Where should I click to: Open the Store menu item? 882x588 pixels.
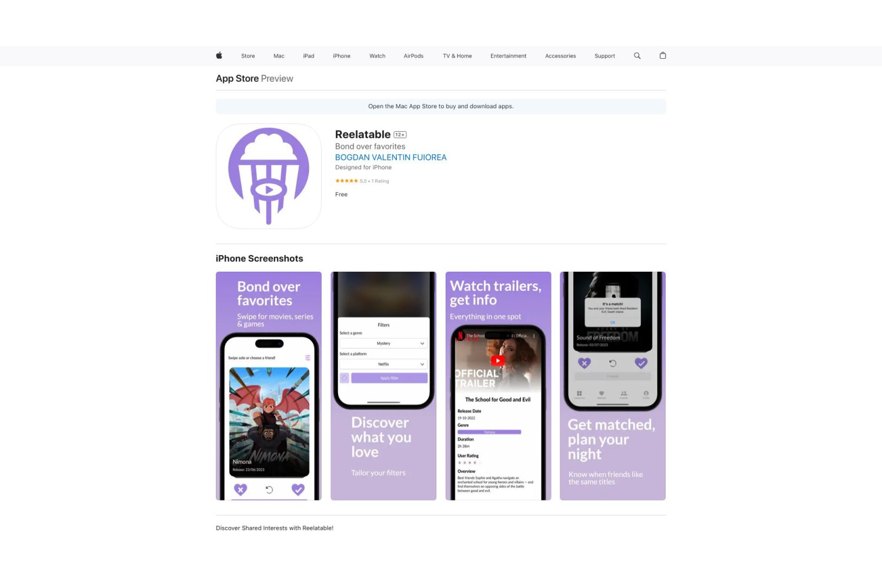(248, 56)
